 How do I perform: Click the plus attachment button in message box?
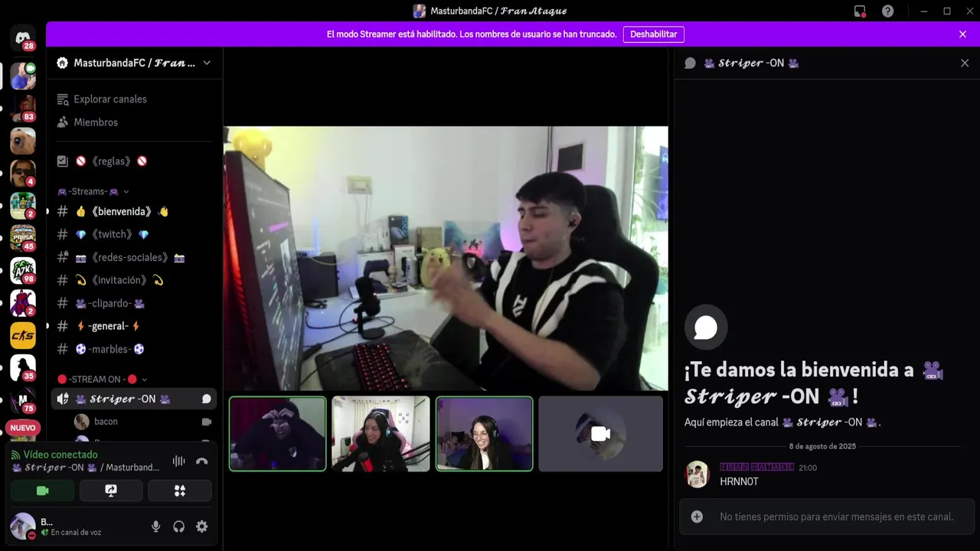pyautogui.click(x=697, y=517)
